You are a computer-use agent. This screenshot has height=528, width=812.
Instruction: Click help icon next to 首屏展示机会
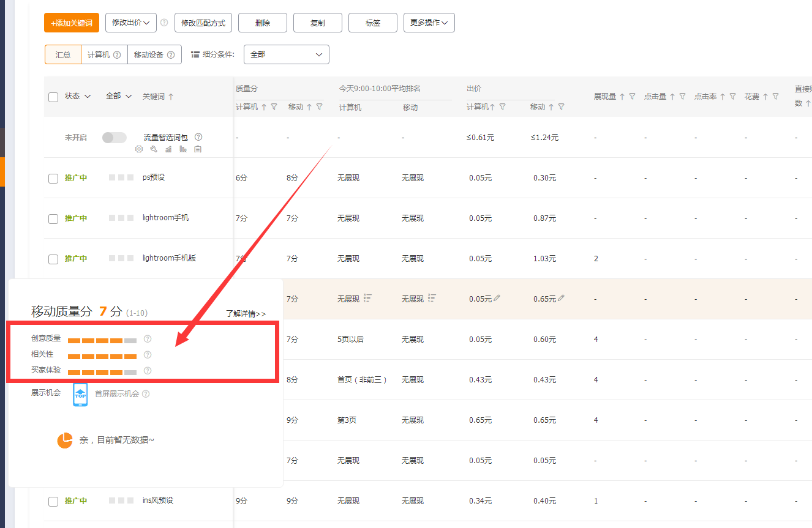coord(146,394)
